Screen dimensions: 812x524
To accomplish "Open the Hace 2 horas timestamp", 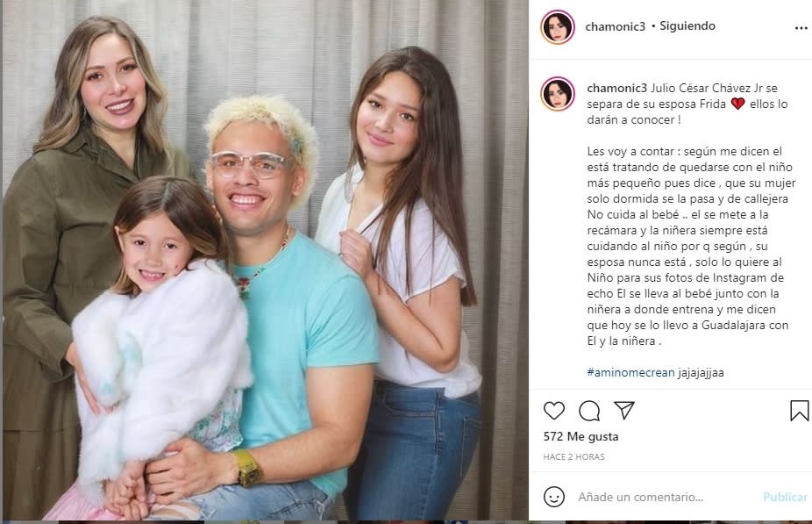I will 573,456.
